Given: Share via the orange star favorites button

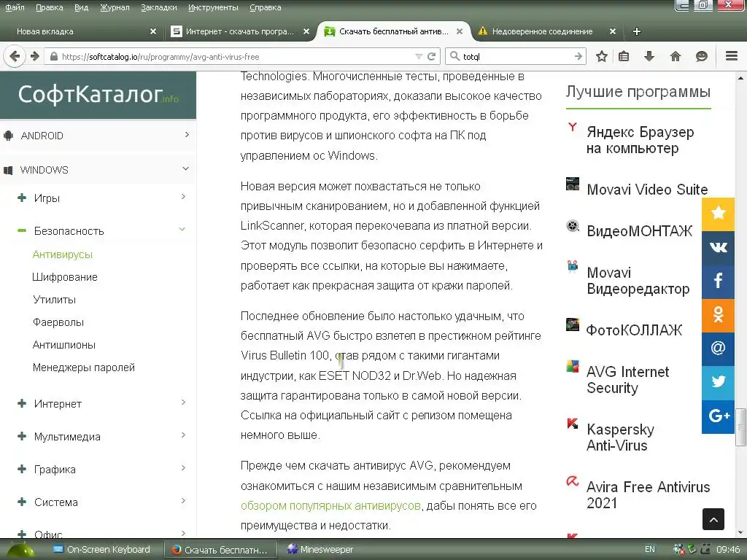Looking at the screenshot, I should (718, 213).
